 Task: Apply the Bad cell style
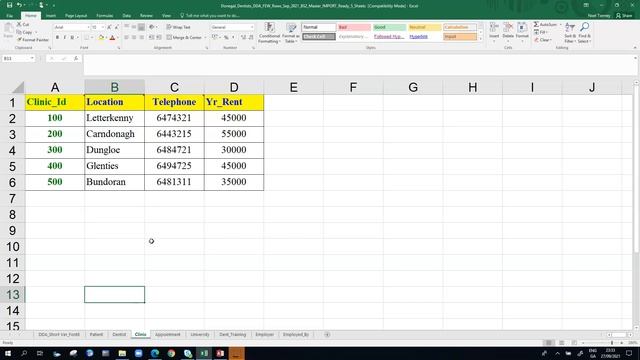[354, 27]
